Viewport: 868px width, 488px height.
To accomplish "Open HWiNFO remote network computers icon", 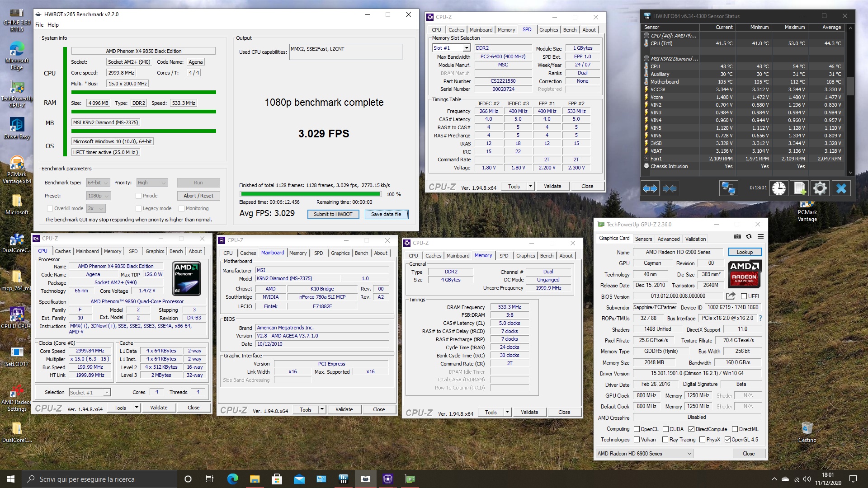I will [728, 188].
